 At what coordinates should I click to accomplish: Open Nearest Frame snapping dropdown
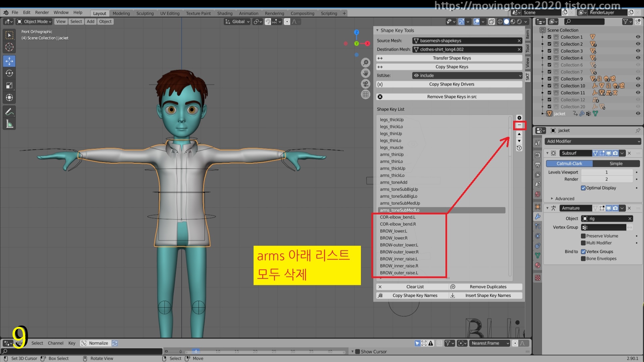pyautogui.click(x=490, y=343)
